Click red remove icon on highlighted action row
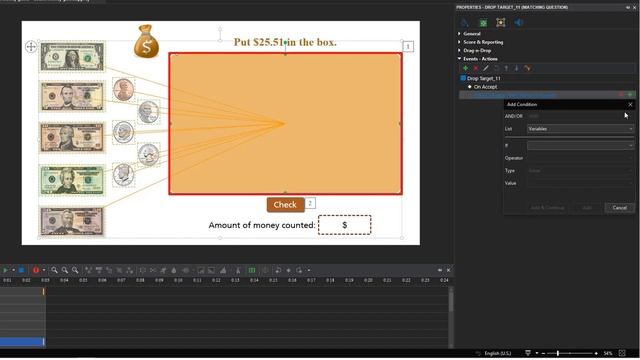Image resolution: width=640 pixels, height=360 pixels. [621, 95]
